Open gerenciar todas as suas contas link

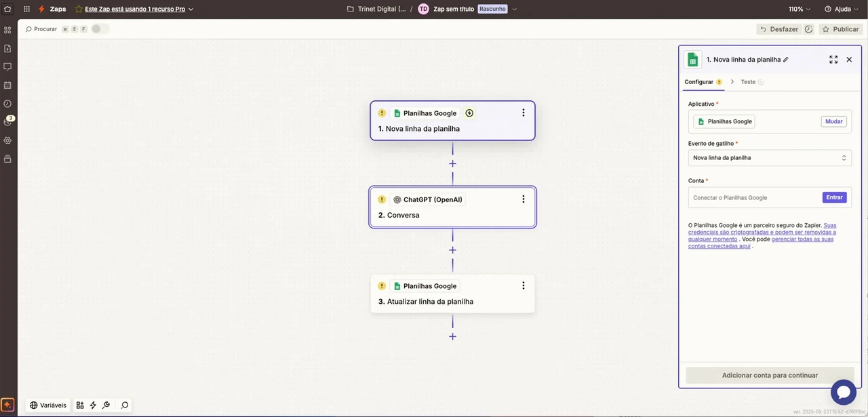tap(761, 243)
